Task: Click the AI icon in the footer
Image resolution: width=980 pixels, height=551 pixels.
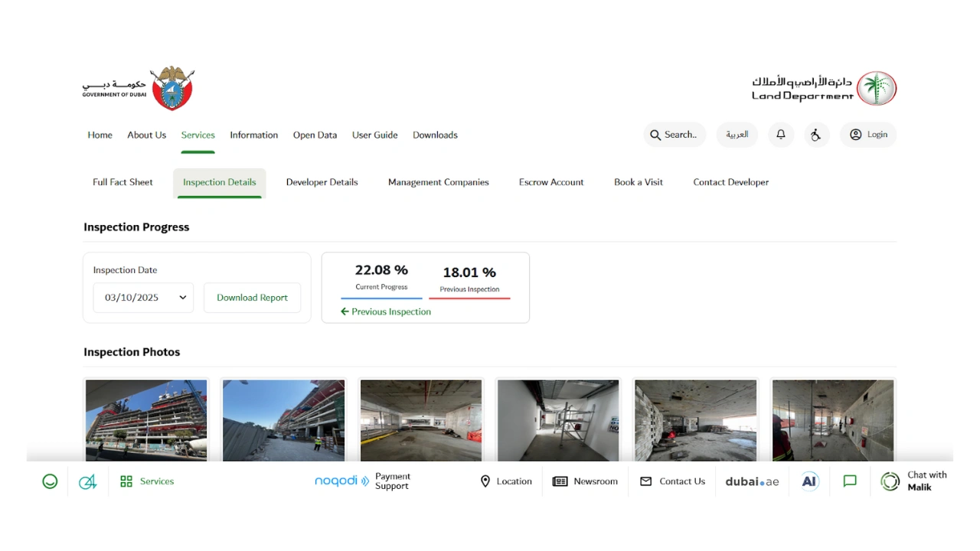Action: point(809,481)
